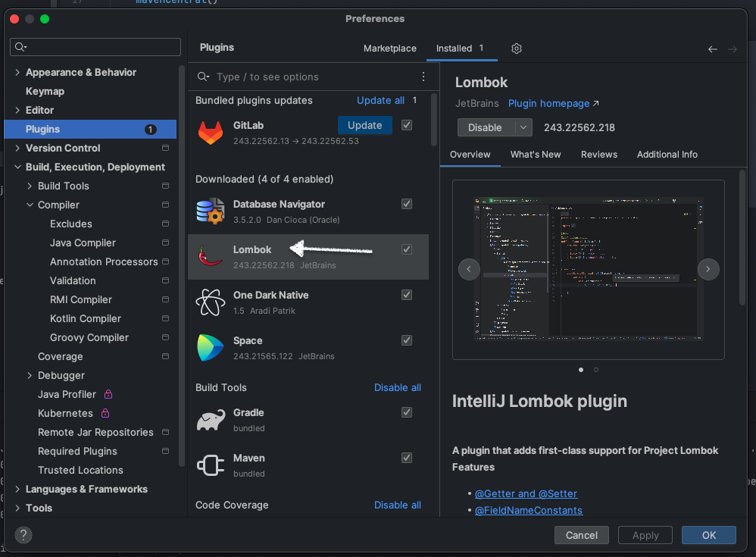
Task: Click the Maven plug icon
Action: [211, 465]
